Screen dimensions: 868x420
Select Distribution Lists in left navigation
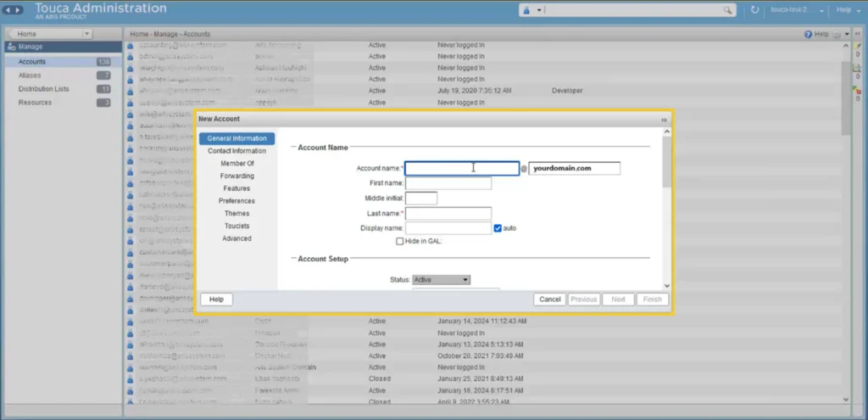(x=63, y=89)
